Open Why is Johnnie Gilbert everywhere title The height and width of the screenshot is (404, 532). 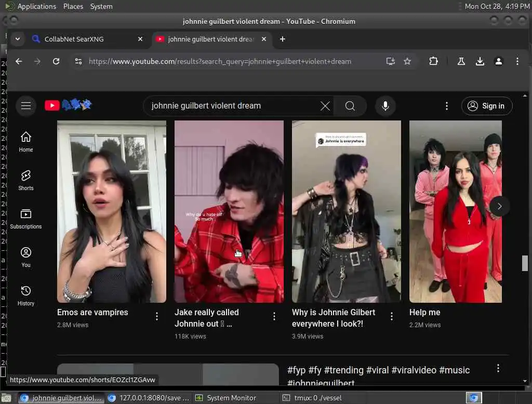334,318
